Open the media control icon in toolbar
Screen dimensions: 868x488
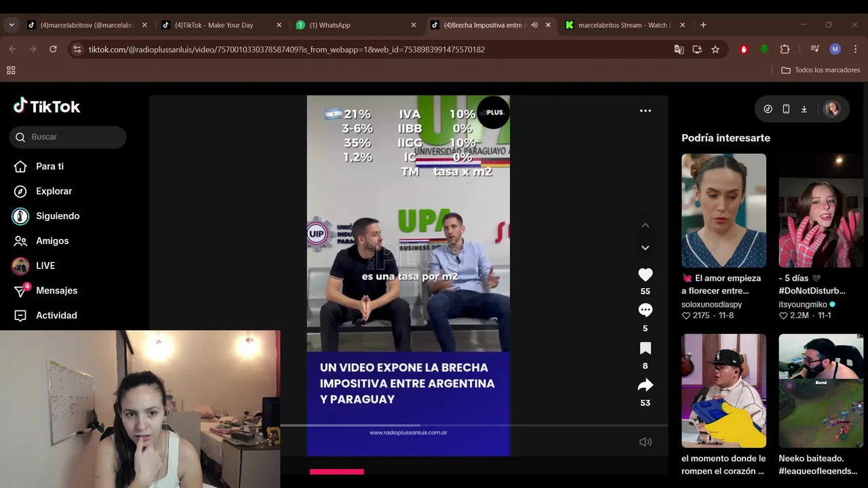pyautogui.click(x=815, y=49)
